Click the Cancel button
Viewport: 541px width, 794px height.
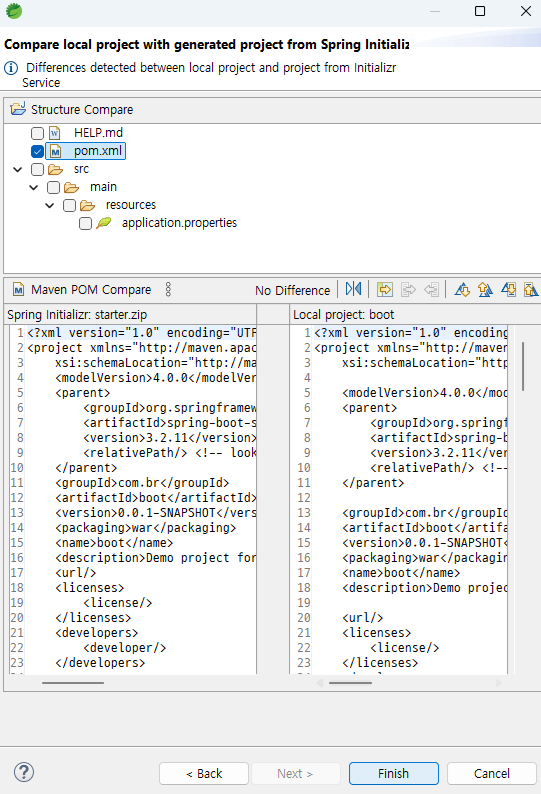[491, 773]
